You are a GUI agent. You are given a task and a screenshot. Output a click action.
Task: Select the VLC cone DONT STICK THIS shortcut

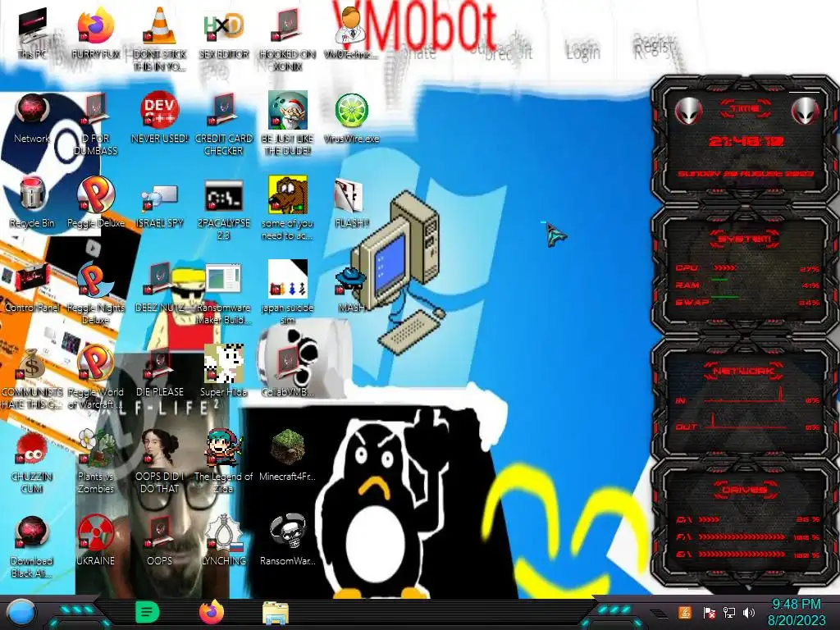click(x=160, y=39)
